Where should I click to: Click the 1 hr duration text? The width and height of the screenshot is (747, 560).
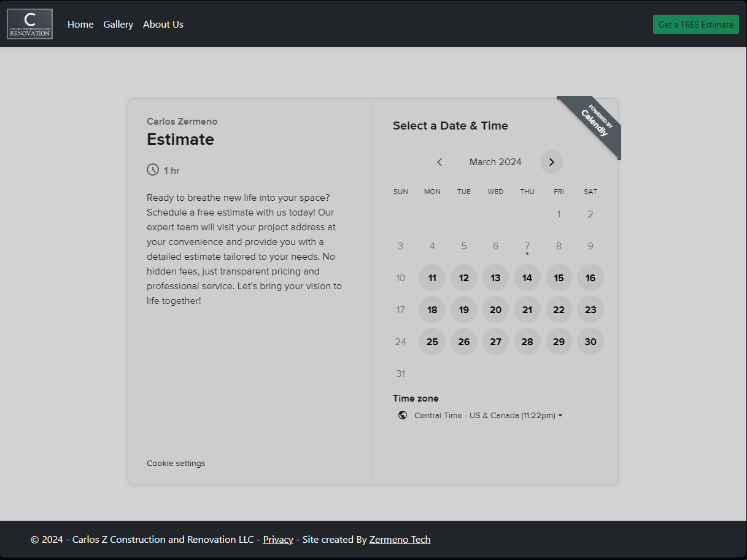(x=172, y=171)
